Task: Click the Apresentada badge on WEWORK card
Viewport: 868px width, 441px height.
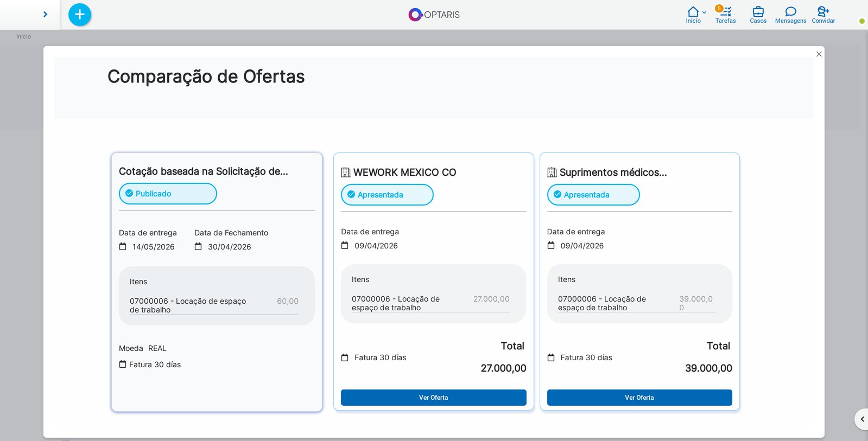Action: tap(387, 195)
